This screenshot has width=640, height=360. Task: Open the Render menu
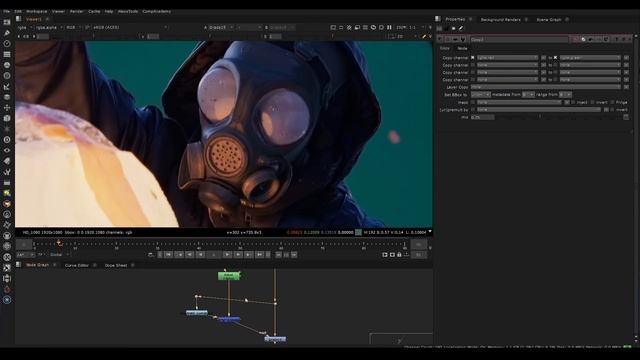coord(76,11)
